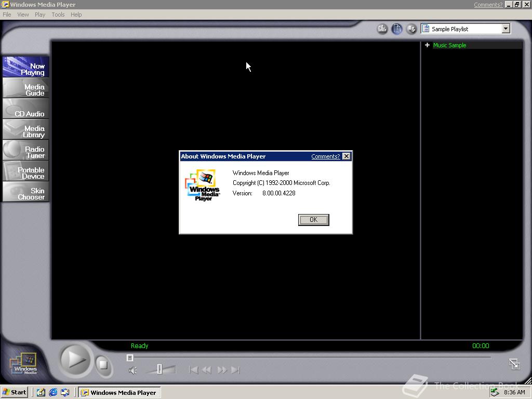Toggle the shuffle icon in top bar

411,29
